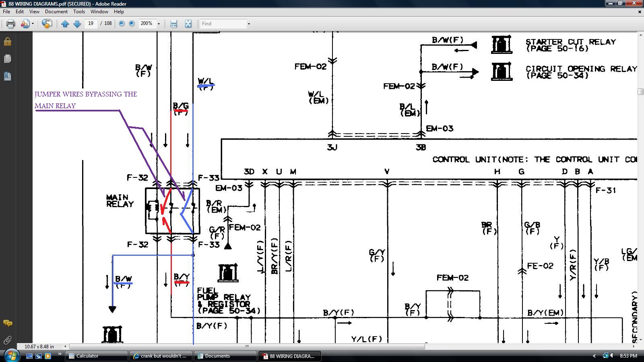Open Find options dropdown arrow

(x=249, y=24)
